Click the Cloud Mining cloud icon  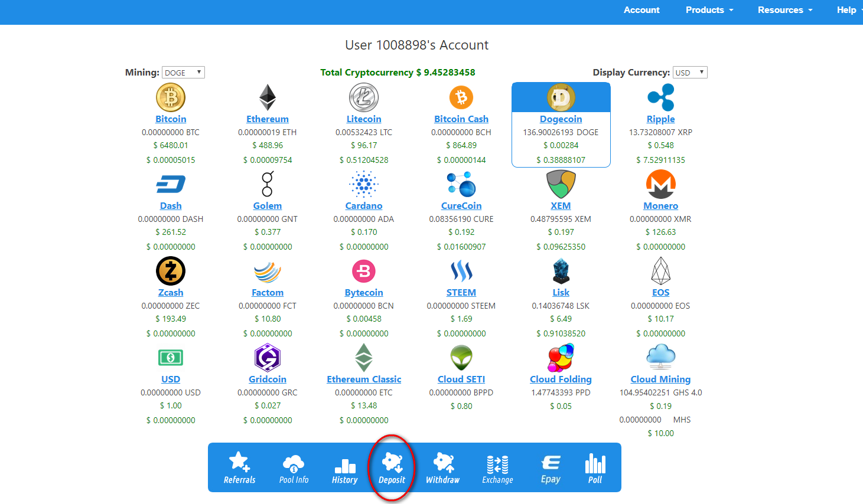tap(661, 356)
